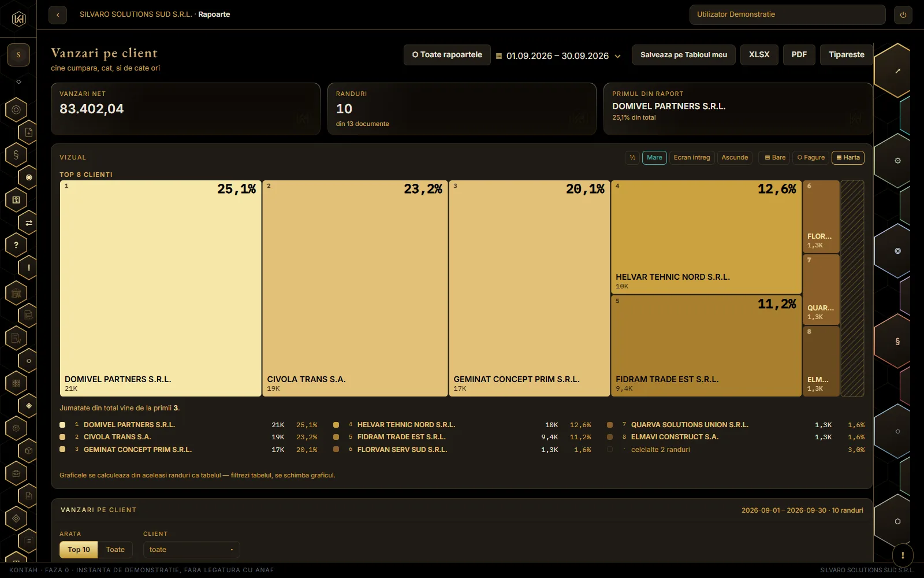Select the Ecran intreg size option

[692, 157]
